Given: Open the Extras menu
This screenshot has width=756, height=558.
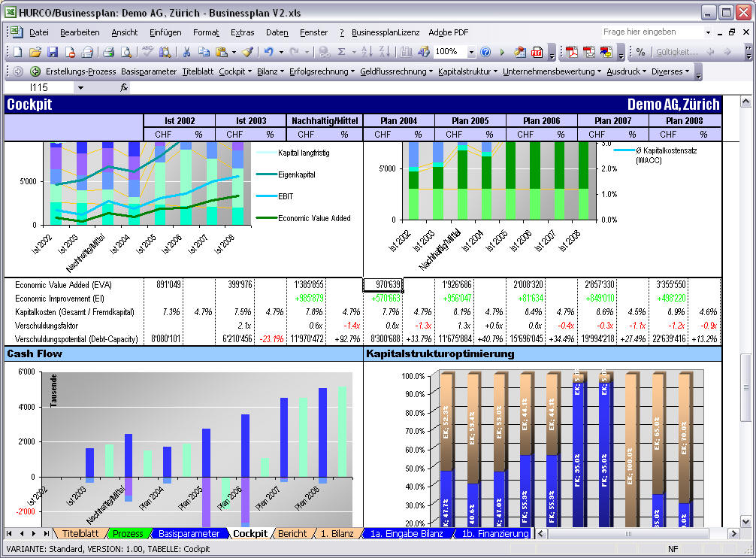Looking at the screenshot, I should [x=242, y=32].
